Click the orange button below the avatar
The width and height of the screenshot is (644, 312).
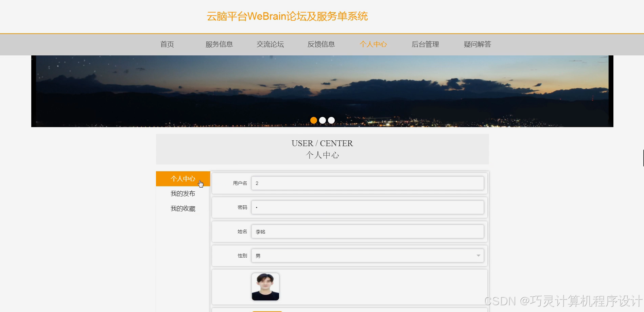pyautogui.click(x=267, y=311)
